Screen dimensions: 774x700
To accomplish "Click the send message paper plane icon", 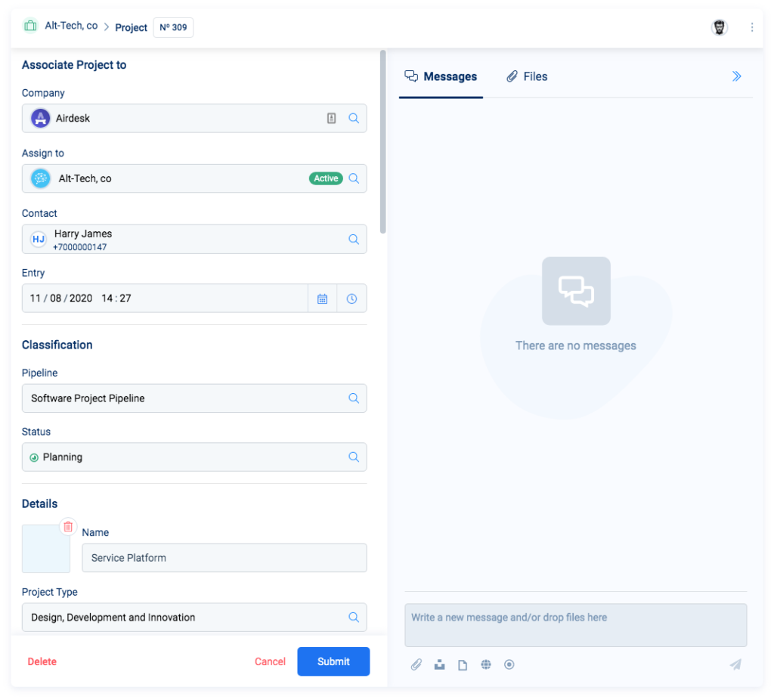I will [x=735, y=664].
